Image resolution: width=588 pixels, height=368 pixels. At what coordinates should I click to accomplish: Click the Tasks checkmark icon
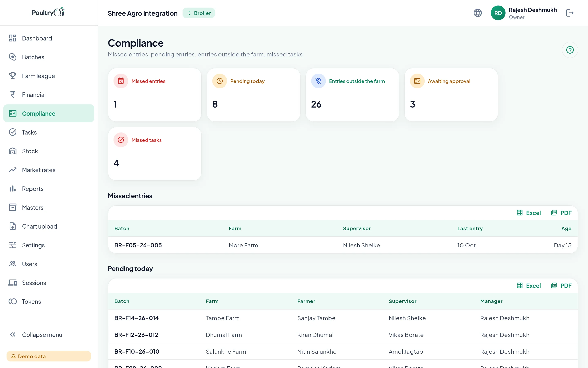[x=13, y=132]
